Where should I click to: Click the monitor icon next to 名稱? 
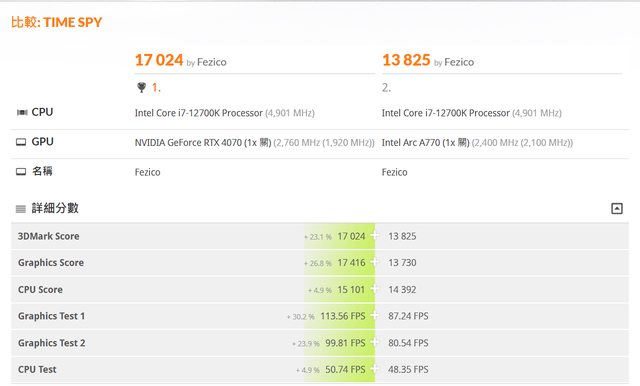click(x=21, y=172)
